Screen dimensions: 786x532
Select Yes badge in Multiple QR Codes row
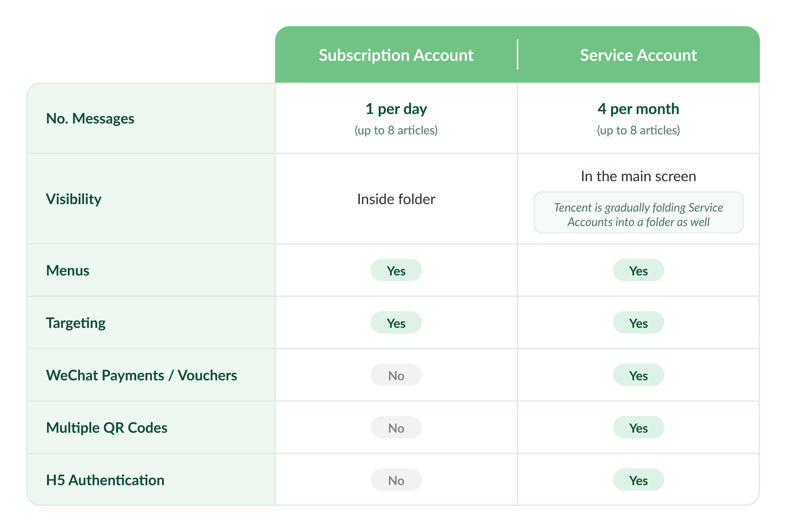(638, 427)
